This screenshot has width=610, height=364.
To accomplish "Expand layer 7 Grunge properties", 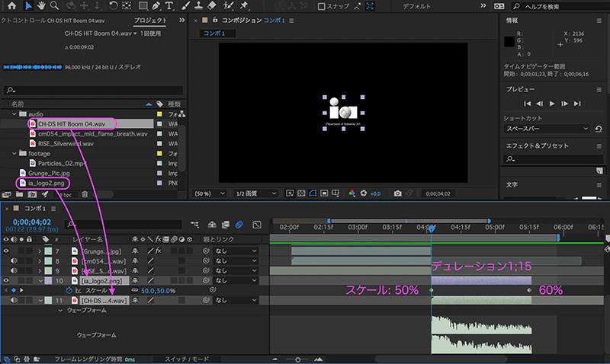I will (40, 251).
